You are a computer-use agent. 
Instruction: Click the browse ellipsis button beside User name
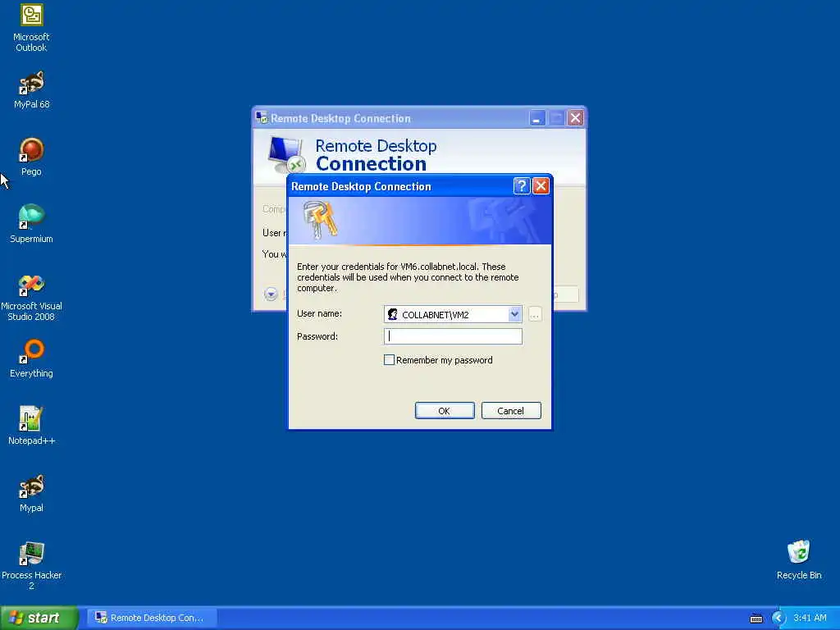click(x=535, y=314)
